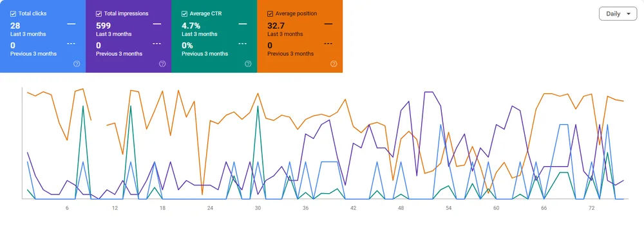The image size is (644, 235).
Task: Click the 4.7% average CTR value
Action: coord(191,26)
